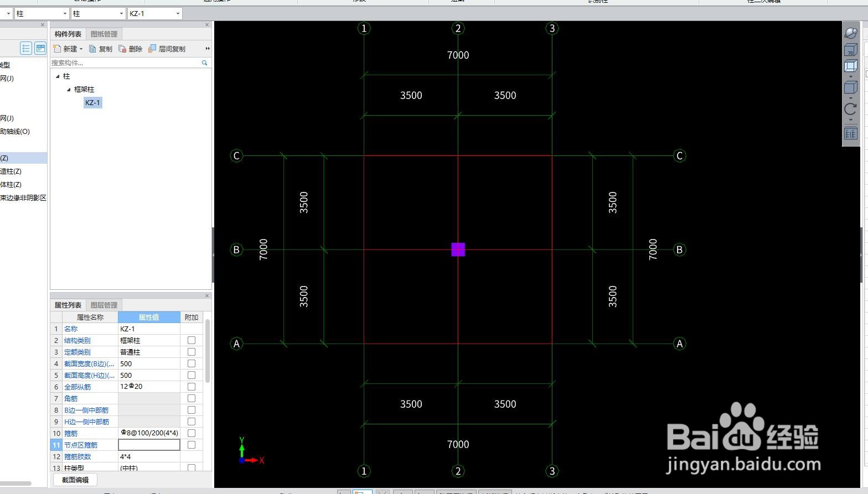Switch to 图层管理 tab
The image size is (868, 494).
click(104, 305)
